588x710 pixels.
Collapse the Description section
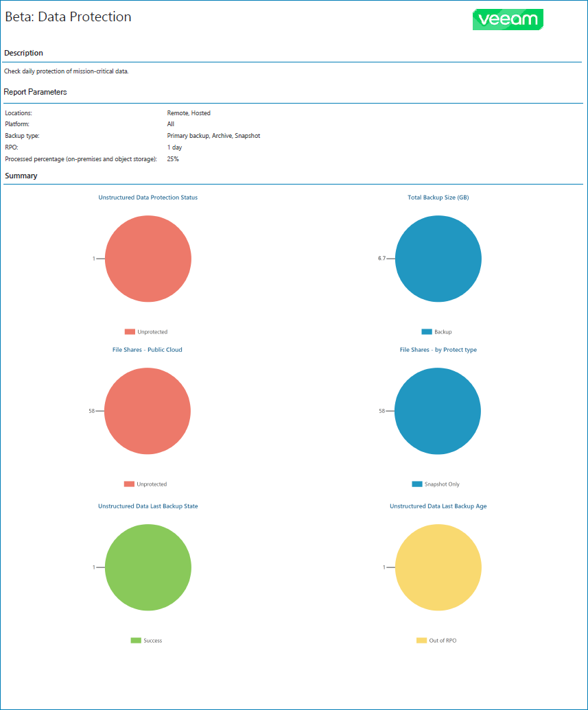coord(23,53)
